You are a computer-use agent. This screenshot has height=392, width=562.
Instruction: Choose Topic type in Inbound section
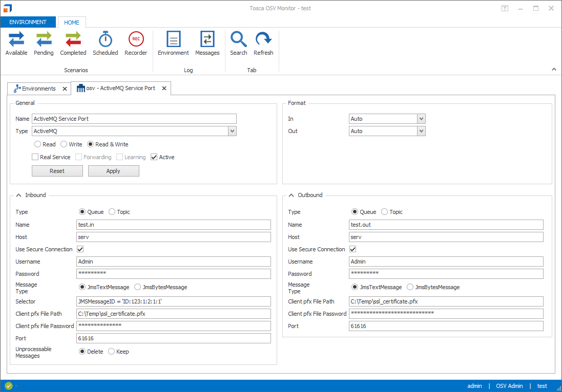point(112,212)
